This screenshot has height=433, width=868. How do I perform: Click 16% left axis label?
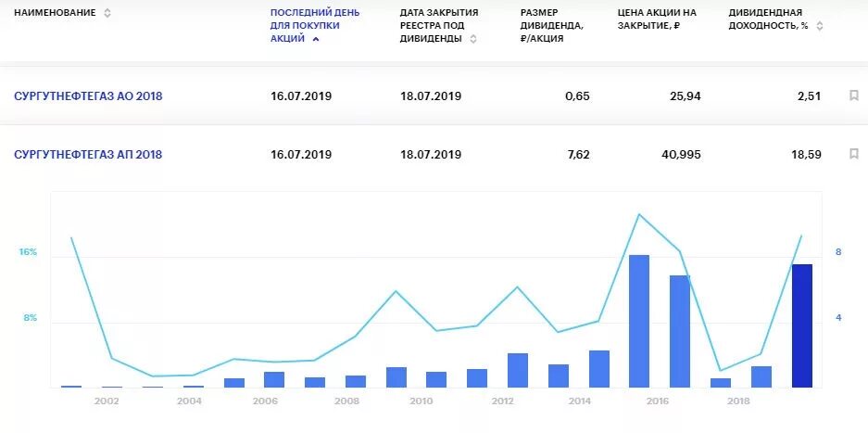[x=28, y=251]
